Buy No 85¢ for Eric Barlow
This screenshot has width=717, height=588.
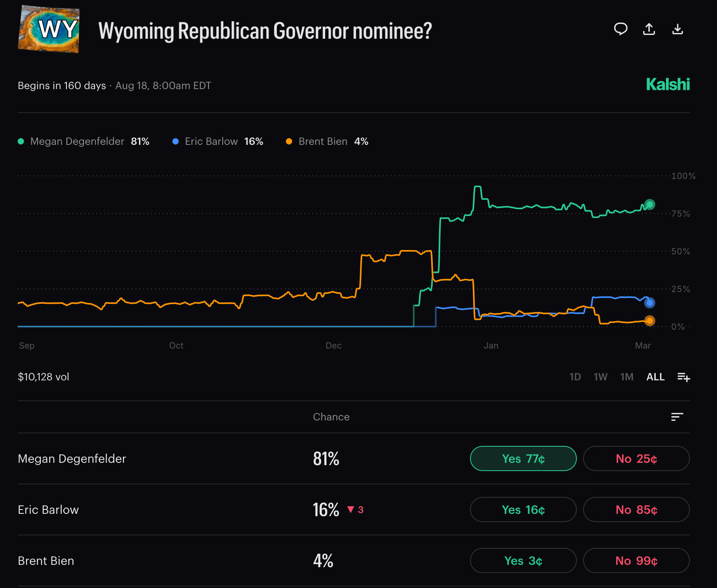[636, 509]
